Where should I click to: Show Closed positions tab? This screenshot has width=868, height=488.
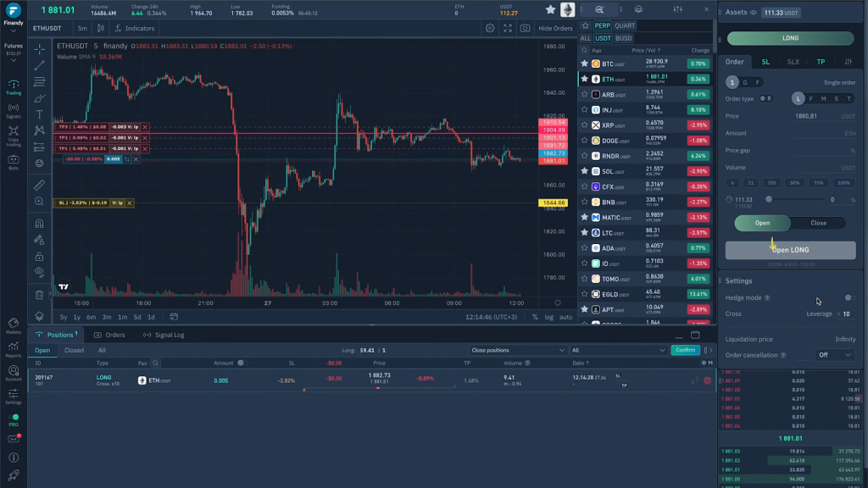tap(75, 350)
